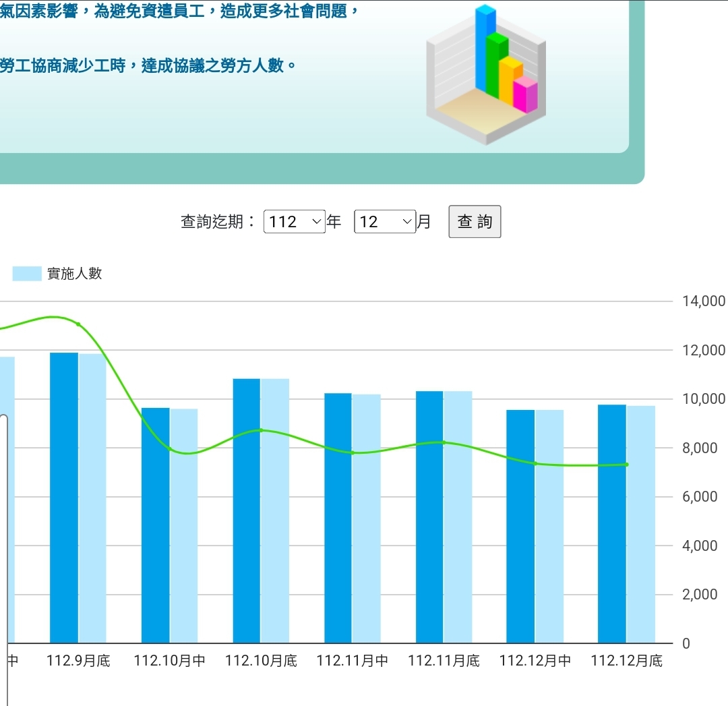Toggle the 實施人數 legend swatch

(x=27, y=274)
